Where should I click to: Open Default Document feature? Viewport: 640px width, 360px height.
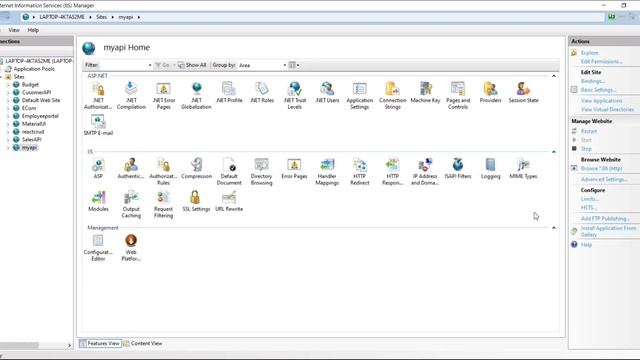tap(229, 171)
